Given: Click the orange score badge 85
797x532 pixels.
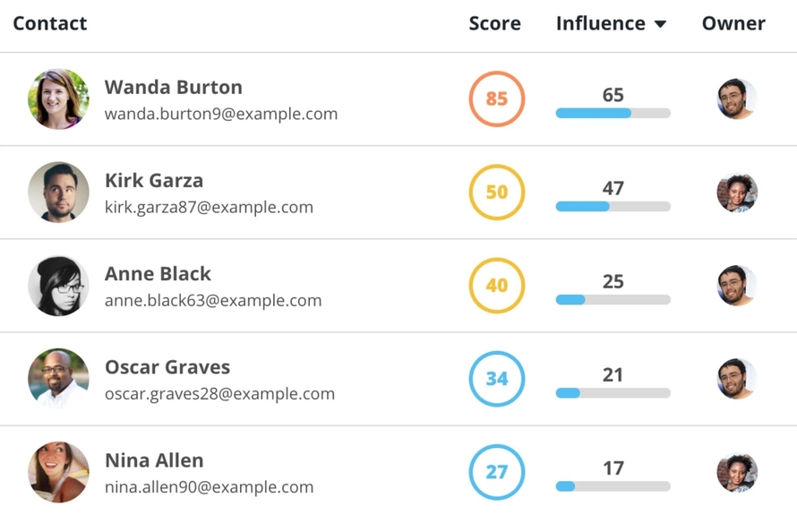Looking at the screenshot, I should (x=497, y=99).
